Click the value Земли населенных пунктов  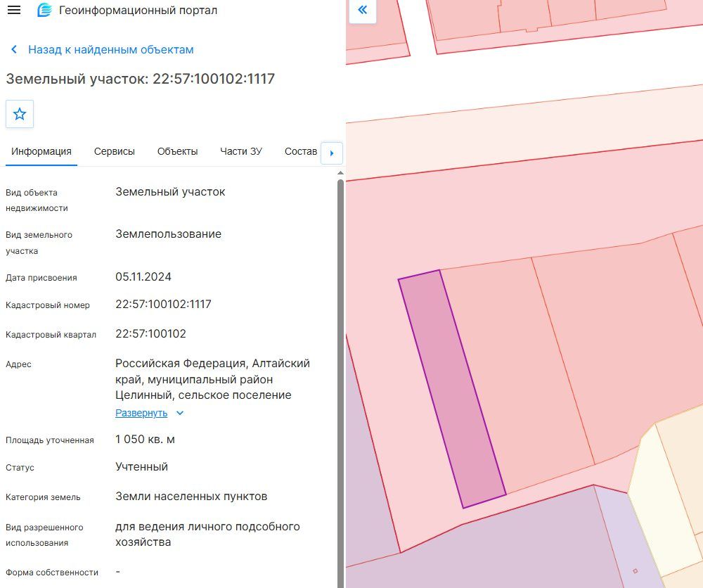(191, 497)
